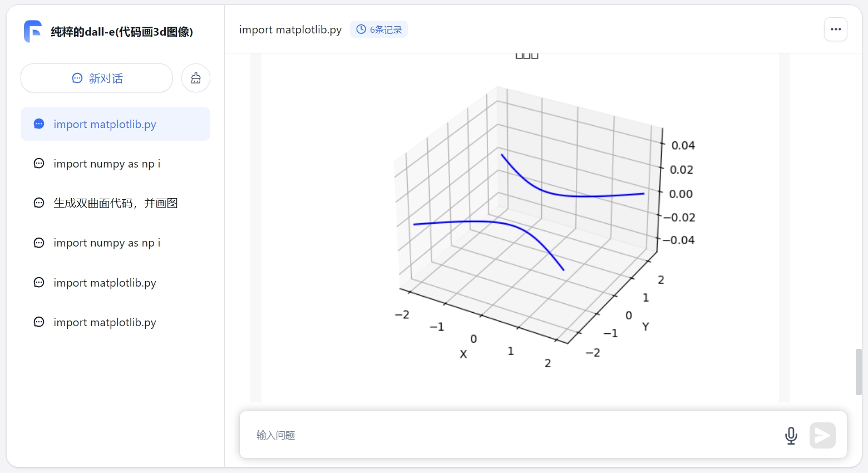Click the 输入问题 question input field
Viewport: 868px width, 473px height.
(x=512, y=435)
